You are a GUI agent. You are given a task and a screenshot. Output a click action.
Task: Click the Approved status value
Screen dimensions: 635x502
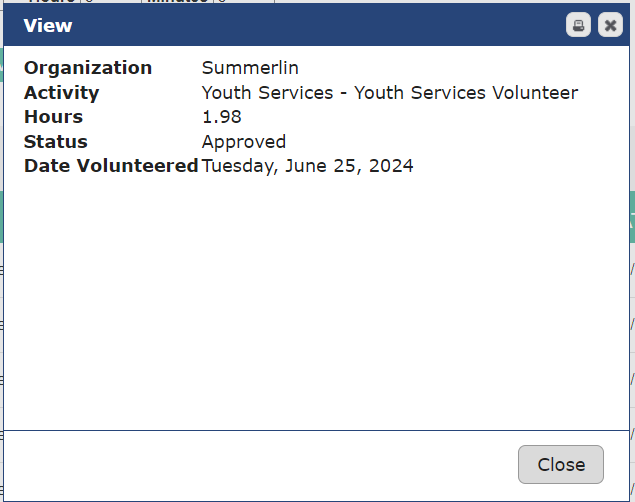243,142
